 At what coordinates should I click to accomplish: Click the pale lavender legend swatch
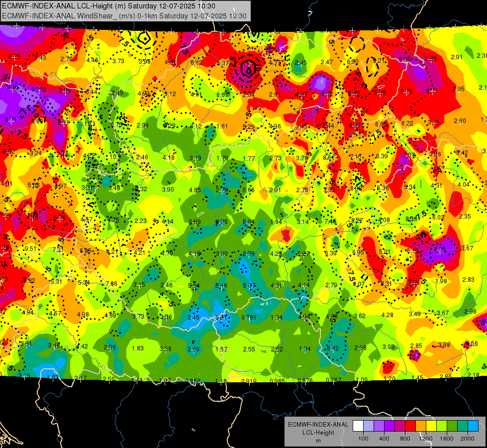click(369, 426)
